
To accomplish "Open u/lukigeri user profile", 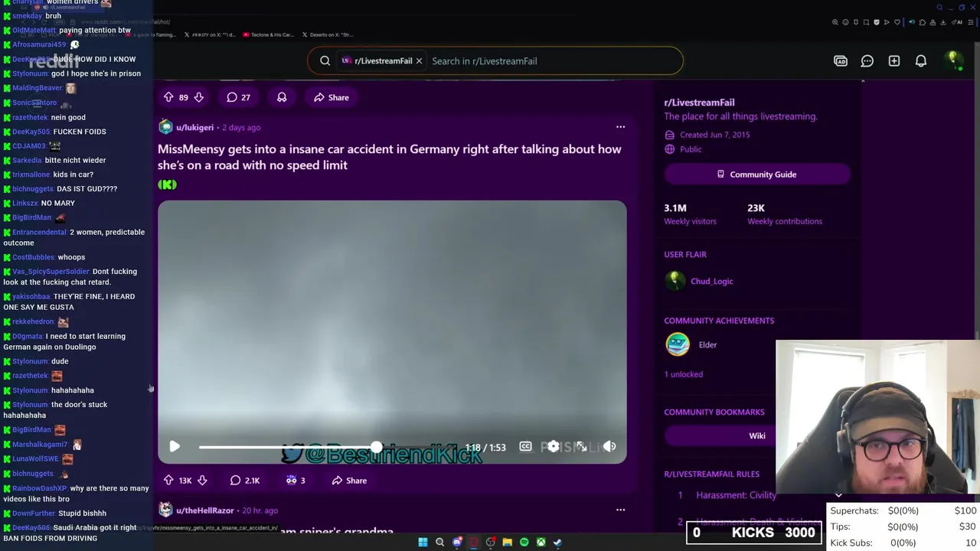I will [194, 127].
